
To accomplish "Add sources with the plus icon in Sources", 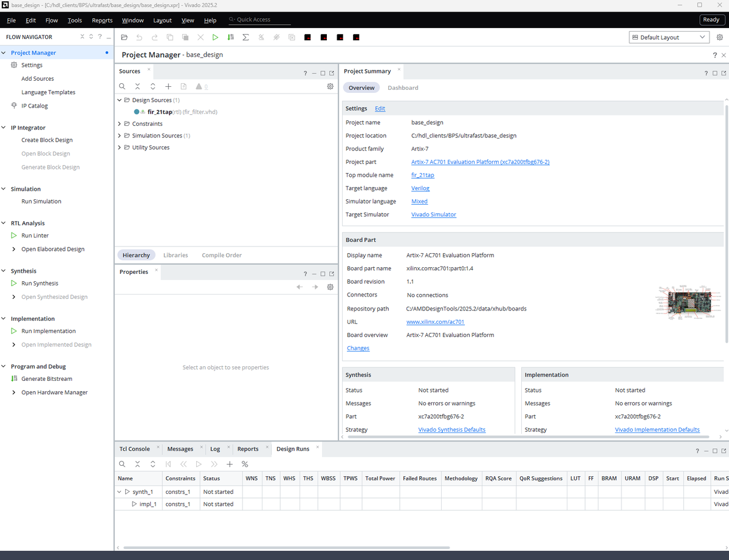I will (168, 86).
